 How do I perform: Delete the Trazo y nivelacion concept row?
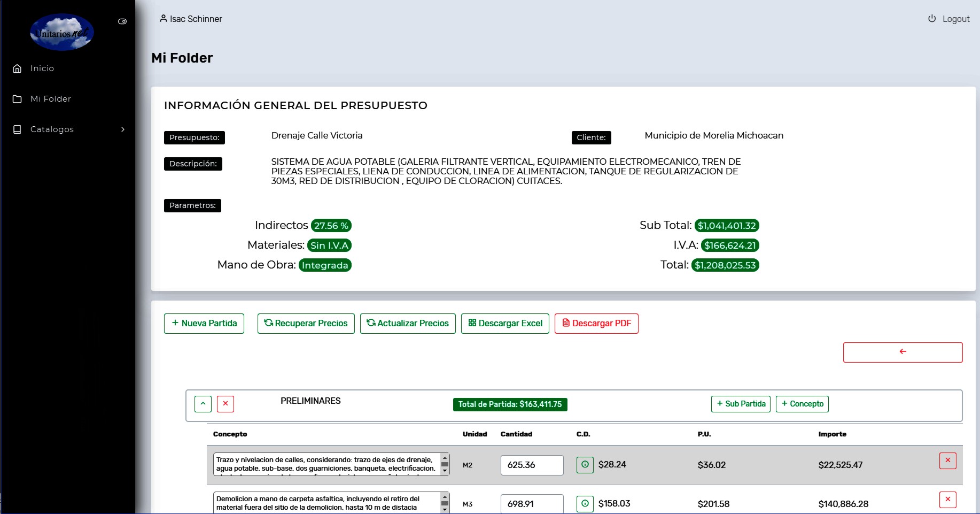pyautogui.click(x=947, y=461)
